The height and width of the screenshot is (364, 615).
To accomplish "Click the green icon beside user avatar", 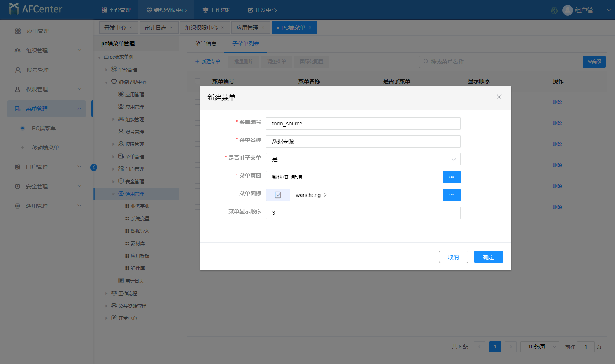I will (x=554, y=10).
